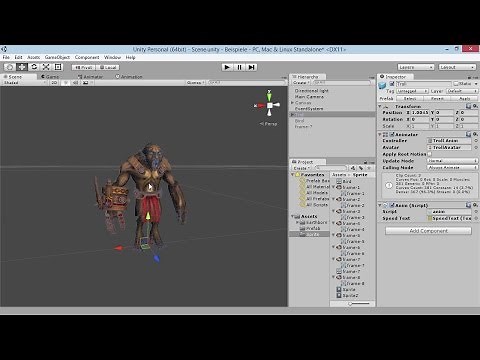Click the prefab Apply button
Screen dimensions: 480x360
click(x=465, y=98)
